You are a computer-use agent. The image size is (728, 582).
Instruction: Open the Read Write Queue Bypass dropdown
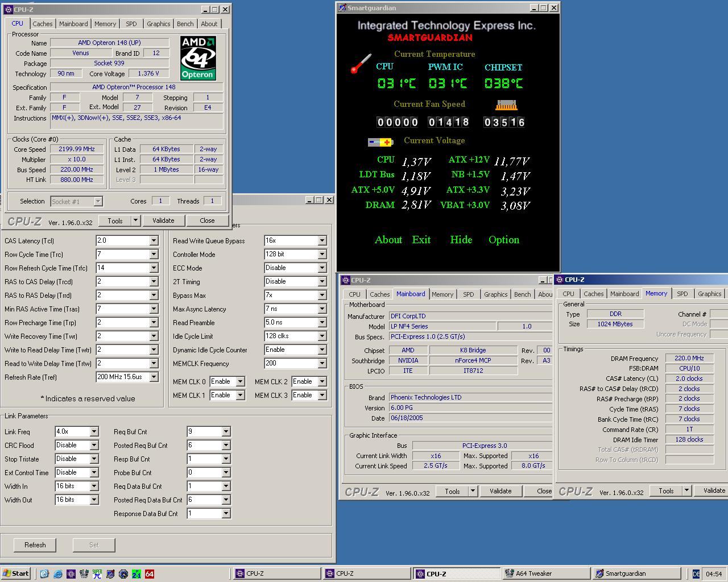tap(322, 240)
